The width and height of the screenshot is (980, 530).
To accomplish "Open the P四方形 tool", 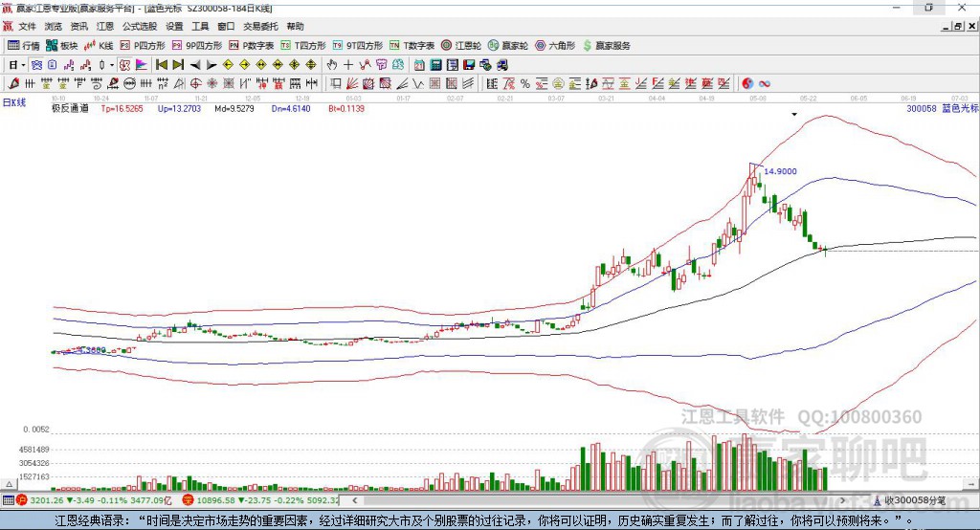I will click(x=143, y=46).
